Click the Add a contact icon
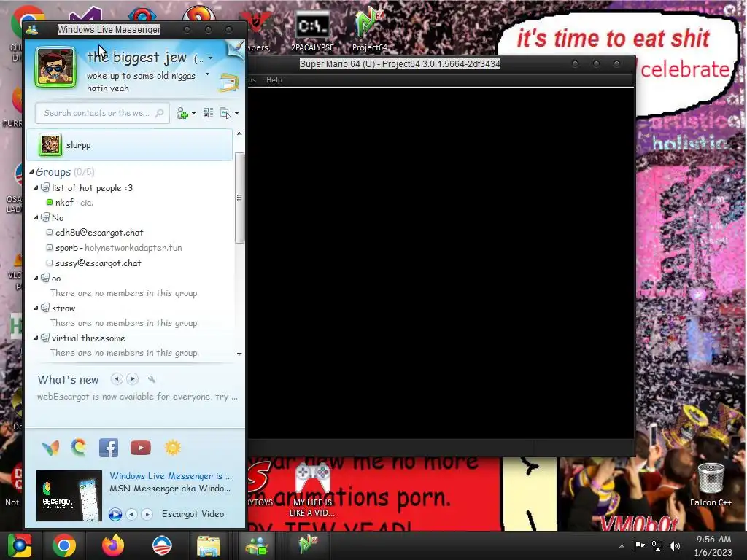Image resolution: width=747 pixels, height=560 pixels. tap(182, 113)
